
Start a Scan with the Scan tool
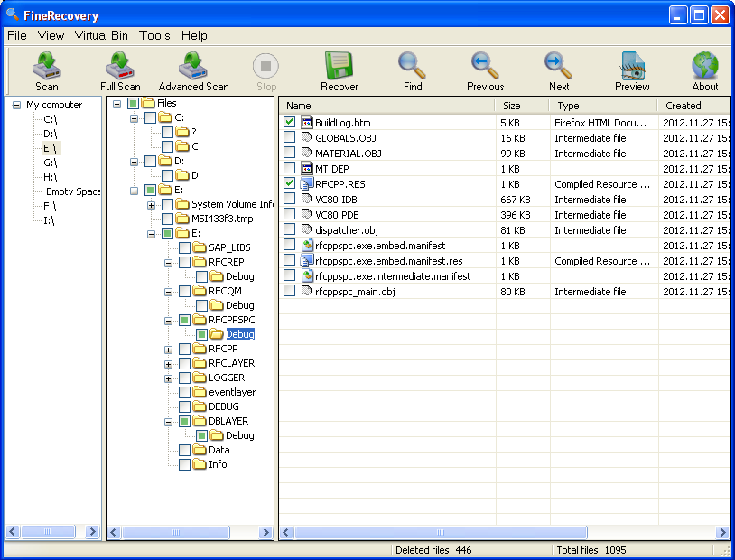click(x=46, y=70)
